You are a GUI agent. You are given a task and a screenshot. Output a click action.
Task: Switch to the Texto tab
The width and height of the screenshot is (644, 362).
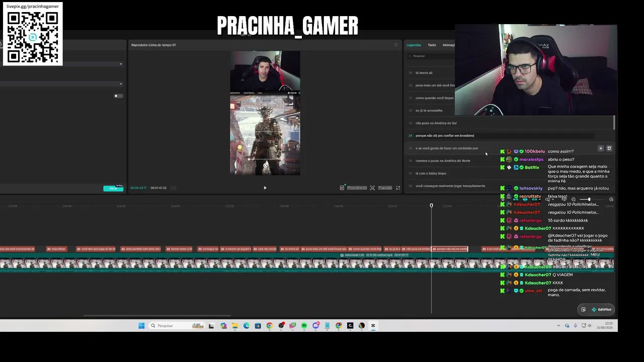coord(432,45)
